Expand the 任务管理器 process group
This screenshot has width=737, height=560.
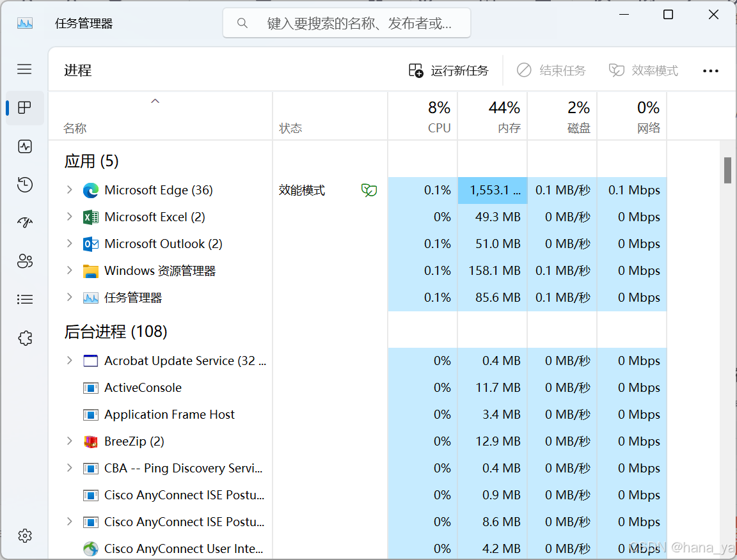pos(70,297)
